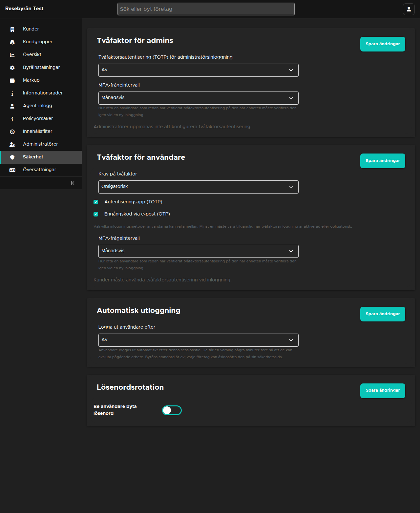Open the user profile icon menu
The width and height of the screenshot is (420, 513).
click(x=409, y=9)
